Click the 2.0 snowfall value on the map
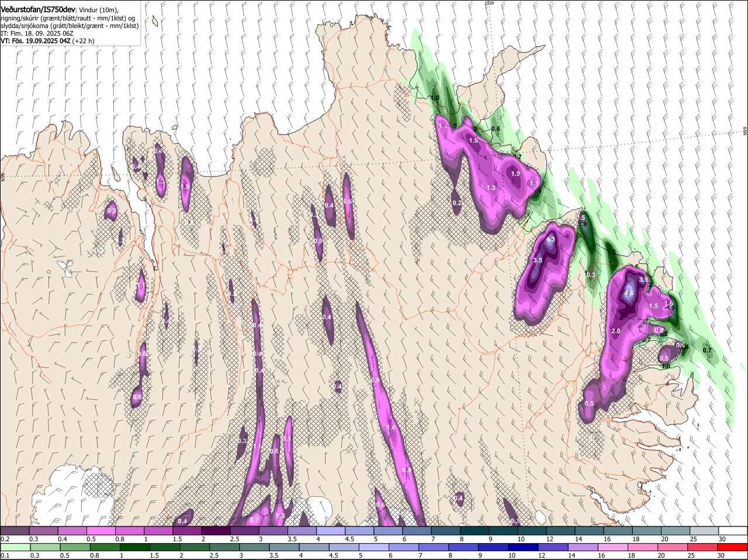This screenshot has width=748, height=560. tap(615, 331)
